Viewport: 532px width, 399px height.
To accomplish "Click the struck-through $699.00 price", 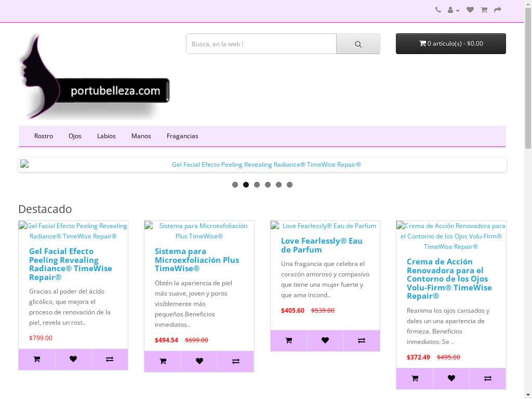I will (x=196, y=340).
